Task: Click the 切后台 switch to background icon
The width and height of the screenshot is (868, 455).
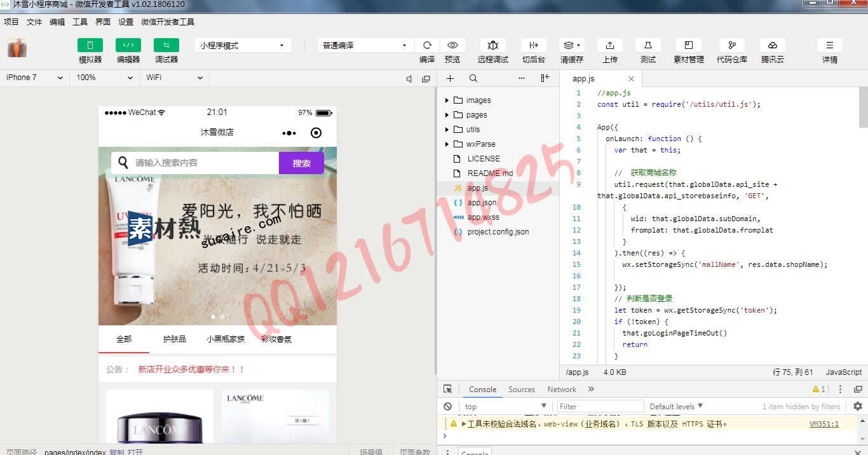Action: (534, 45)
